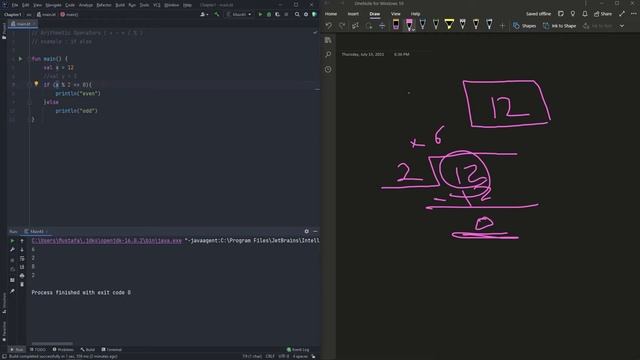Click the console horizontal scrollbar
This screenshot has width=640, height=360.
point(52,344)
